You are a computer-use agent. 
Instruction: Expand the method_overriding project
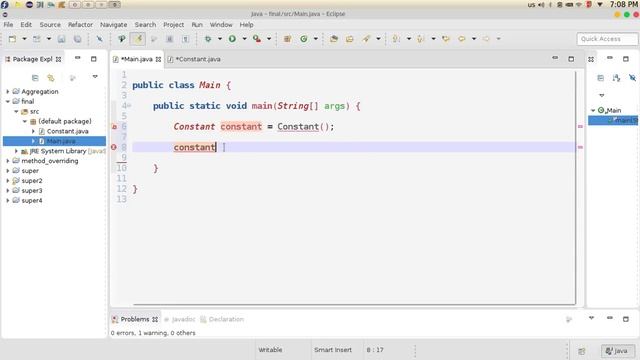[x=8, y=161]
